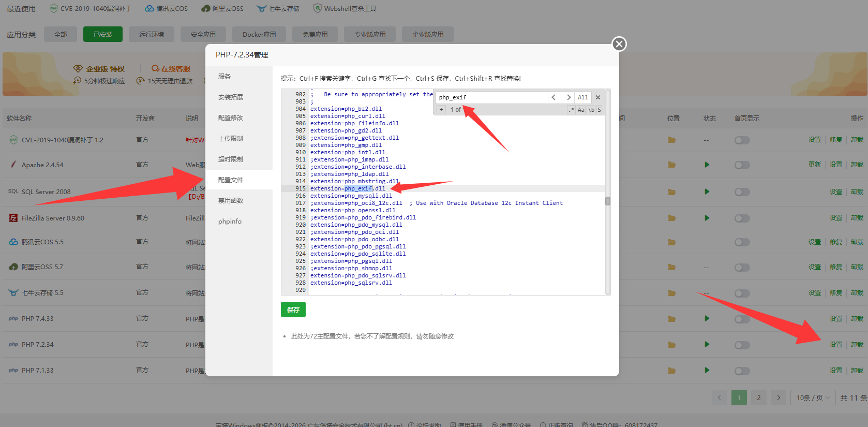Open recently used Webshell查杀工具

tap(345, 9)
